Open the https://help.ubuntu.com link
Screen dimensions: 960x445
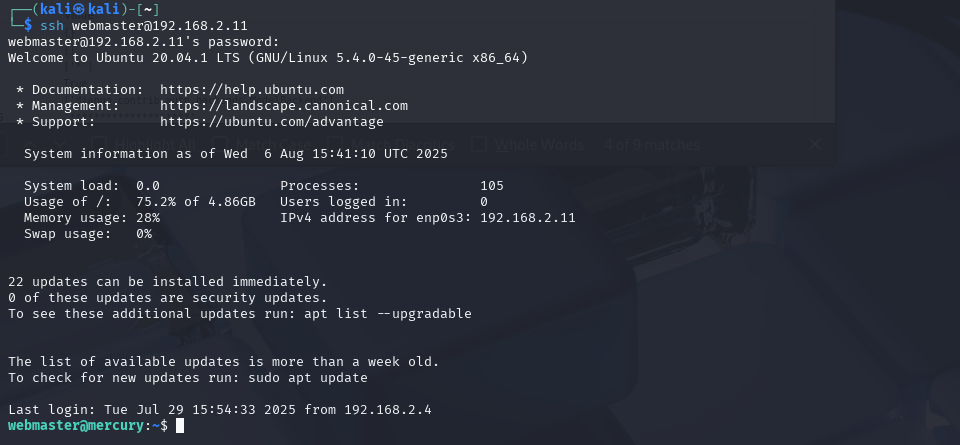252,90
